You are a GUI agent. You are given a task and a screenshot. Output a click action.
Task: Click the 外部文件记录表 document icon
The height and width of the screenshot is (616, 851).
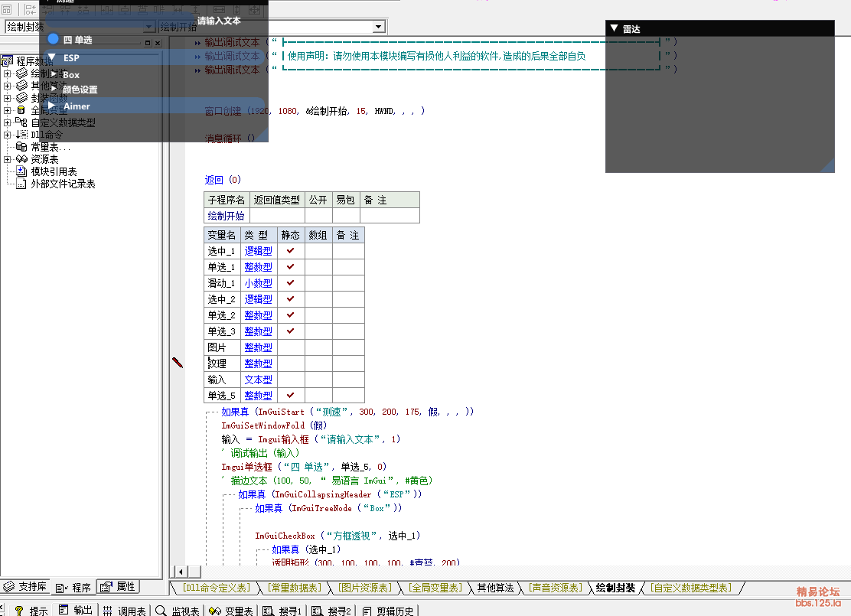(21, 184)
